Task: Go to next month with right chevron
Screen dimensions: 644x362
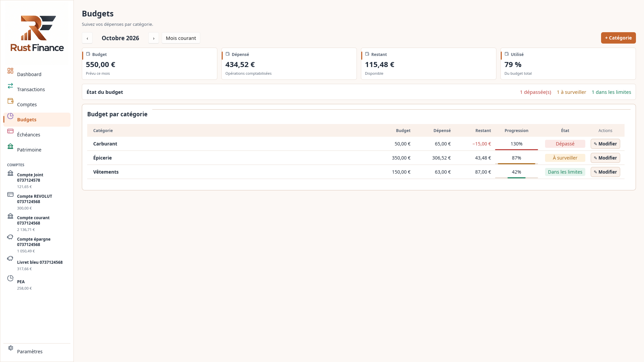Action: [x=154, y=38]
